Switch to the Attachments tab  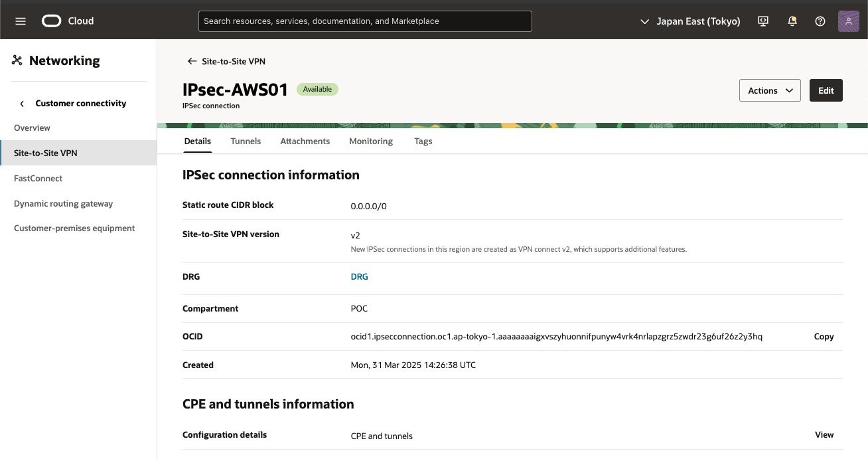point(305,141)
